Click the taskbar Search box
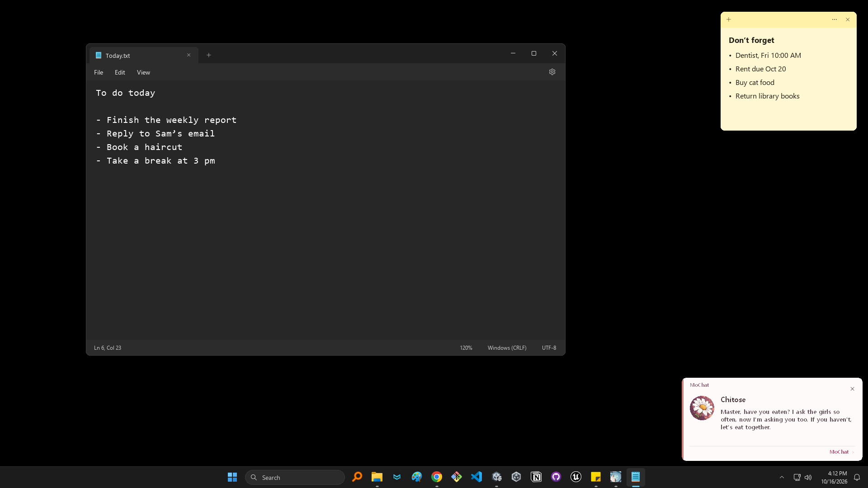 coord(295,478)
